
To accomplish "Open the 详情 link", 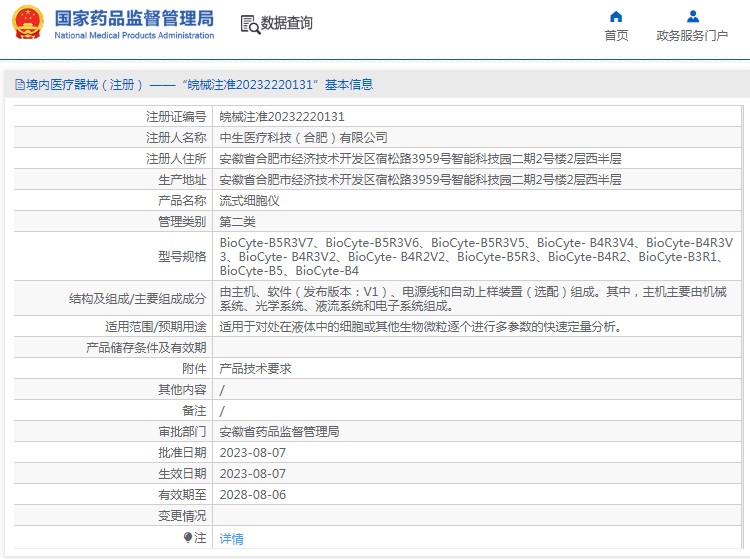I will coord(232,538).
